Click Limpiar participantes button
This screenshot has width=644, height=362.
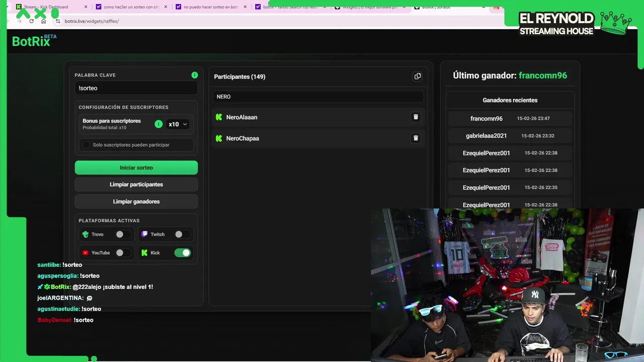point(136,185)
